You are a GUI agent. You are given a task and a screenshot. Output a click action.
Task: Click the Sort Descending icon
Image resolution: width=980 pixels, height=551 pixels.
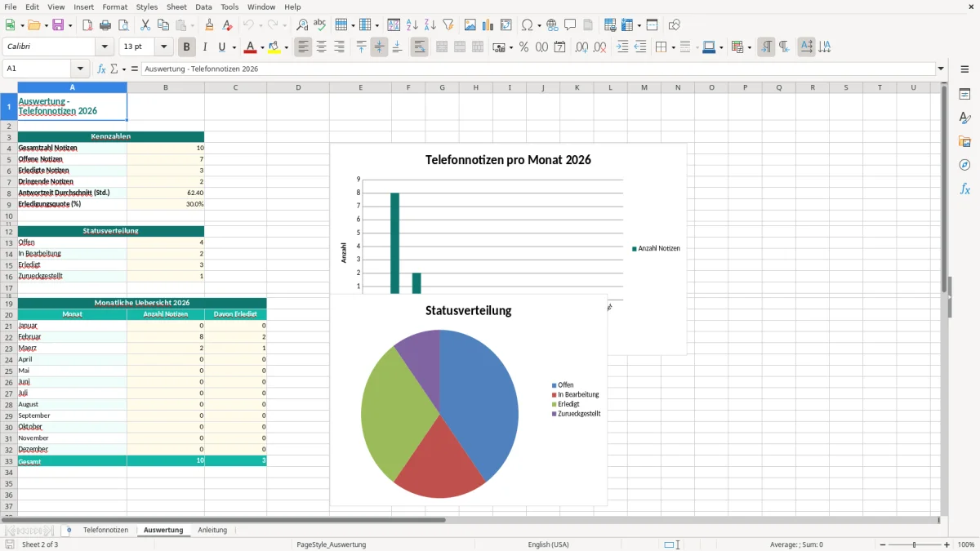(x=430, y=25)
